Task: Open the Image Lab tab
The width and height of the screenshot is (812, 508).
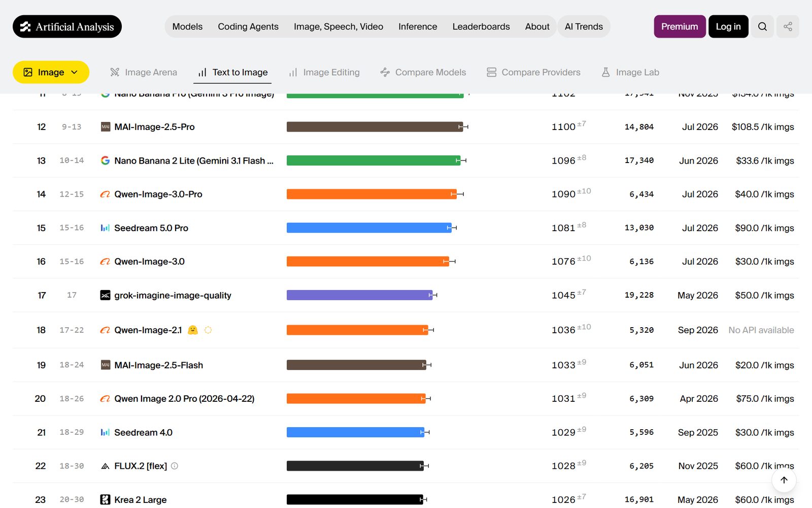Action: (x=630, y=72)
